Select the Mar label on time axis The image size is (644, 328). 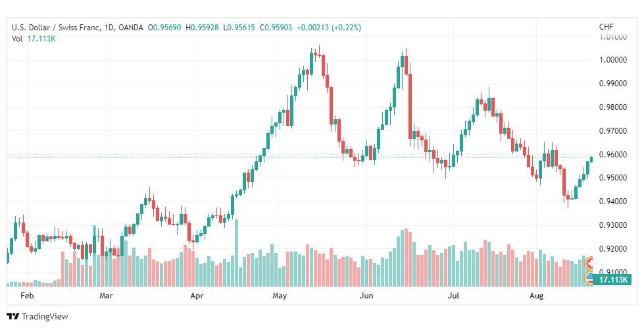click(x=106, y=296)
